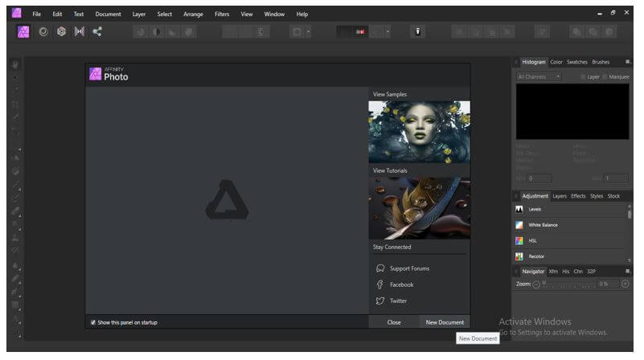Switch to the Chn tab

(578, 272)
